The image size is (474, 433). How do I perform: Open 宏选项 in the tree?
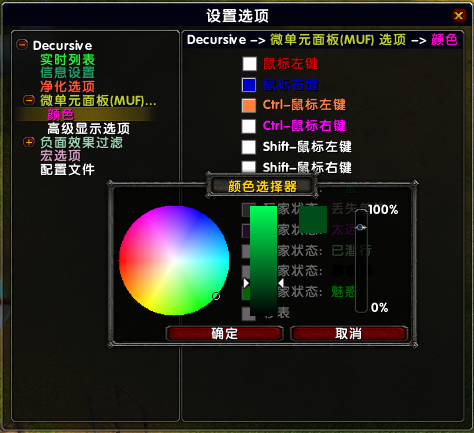[x=61, y=156]
